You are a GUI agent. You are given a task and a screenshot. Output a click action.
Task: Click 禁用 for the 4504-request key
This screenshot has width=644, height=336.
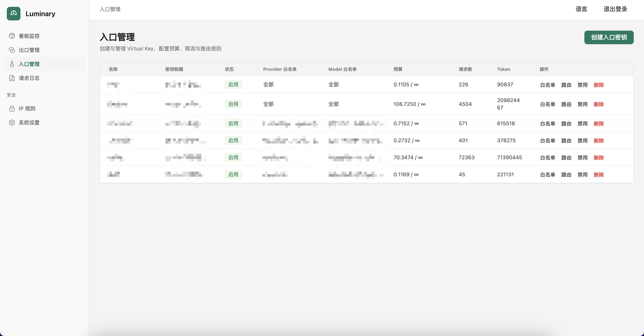pyautogui.click(x=582, y=104)
